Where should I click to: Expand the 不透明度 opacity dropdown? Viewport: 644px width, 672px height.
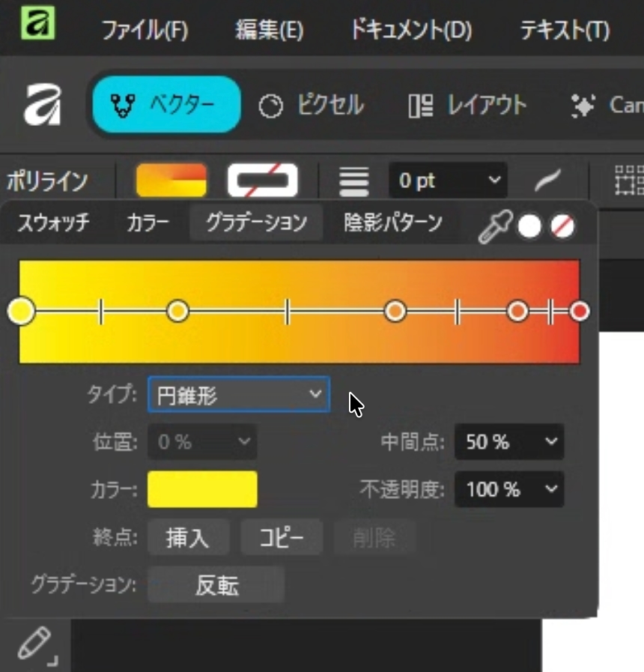click(509, 490)
